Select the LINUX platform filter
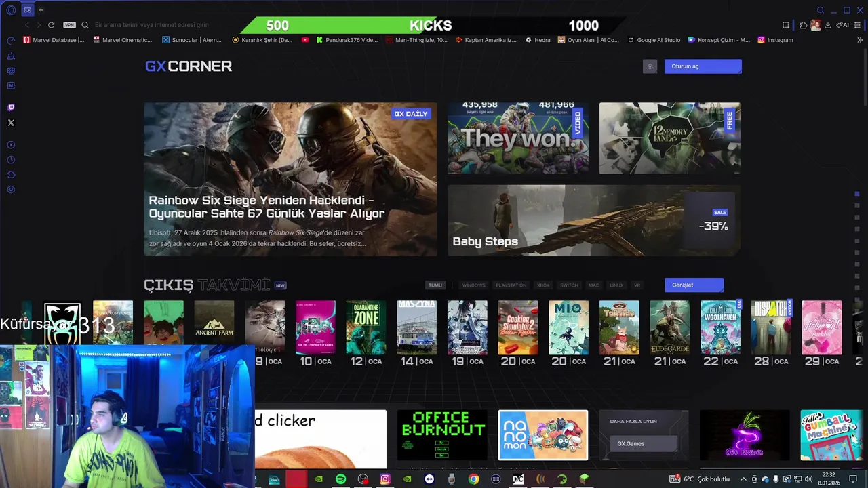The height and width of the screenshot is (488, 868). (616, 285)
